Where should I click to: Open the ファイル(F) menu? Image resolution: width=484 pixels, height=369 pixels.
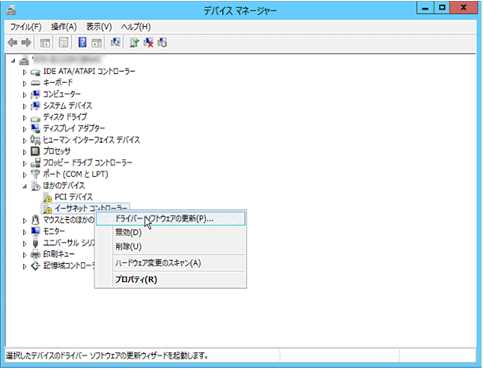26,27
